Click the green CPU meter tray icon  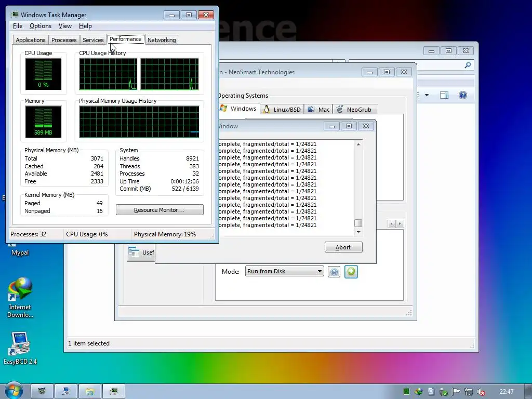coord(406,392)
